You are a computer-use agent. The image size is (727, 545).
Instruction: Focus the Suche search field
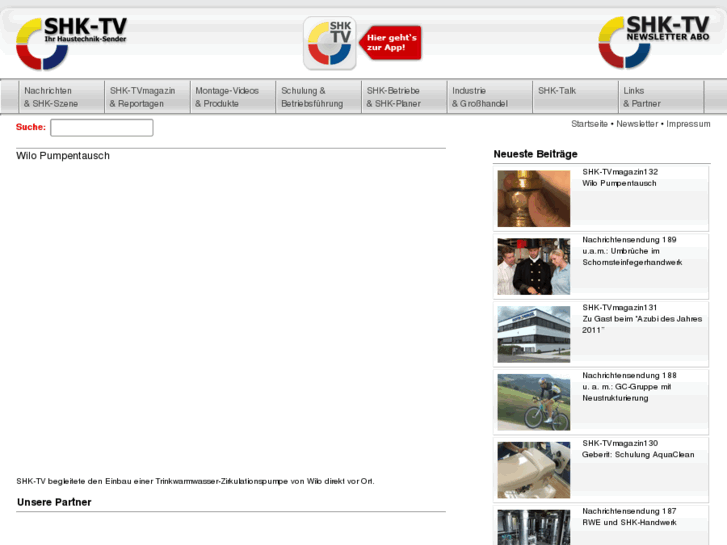(102, 128)
